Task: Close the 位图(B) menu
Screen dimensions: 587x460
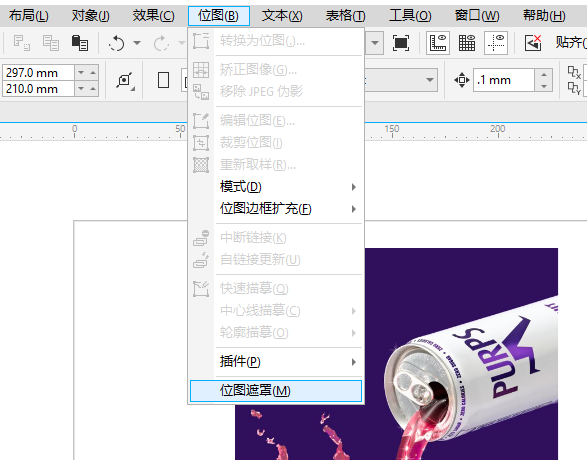Action: (x=219, y=16)
